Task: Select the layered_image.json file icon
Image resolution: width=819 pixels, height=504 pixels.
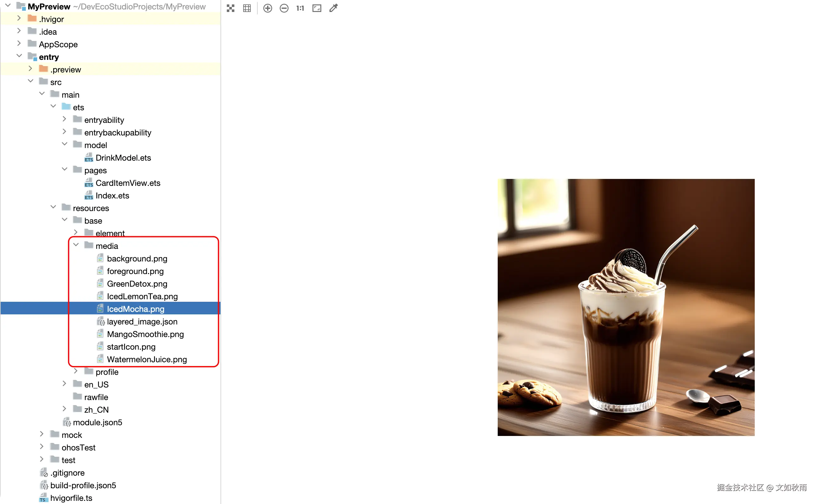Action: click(x=101, y=322)
